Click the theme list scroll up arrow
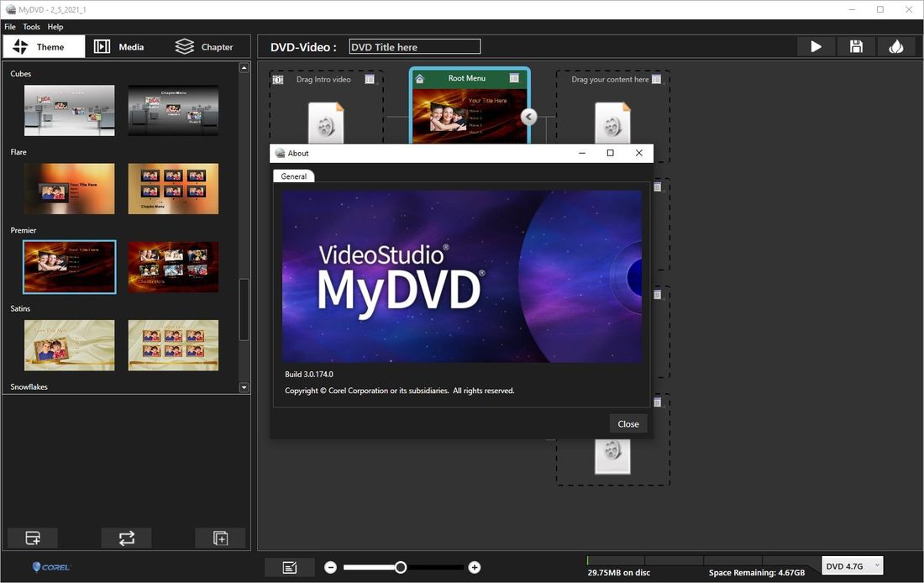Viewport: 924px width, 583px height. point(244,68)
